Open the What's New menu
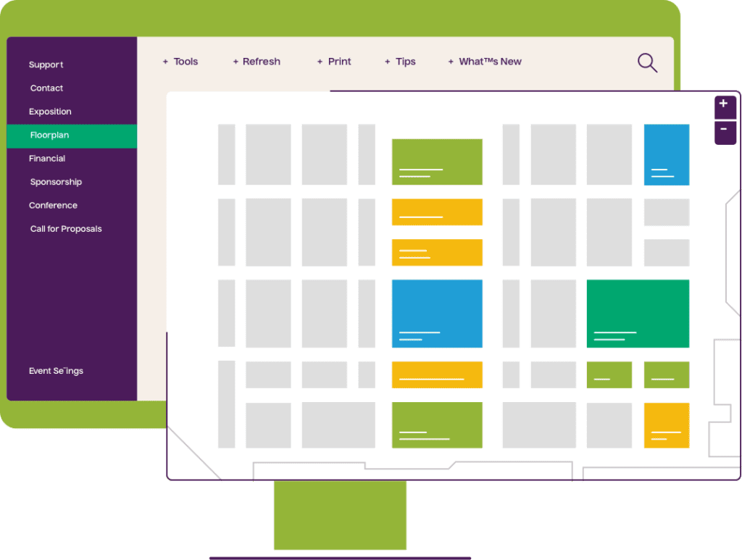Viewport: 742px width, 560px height. tap(491, 62)
